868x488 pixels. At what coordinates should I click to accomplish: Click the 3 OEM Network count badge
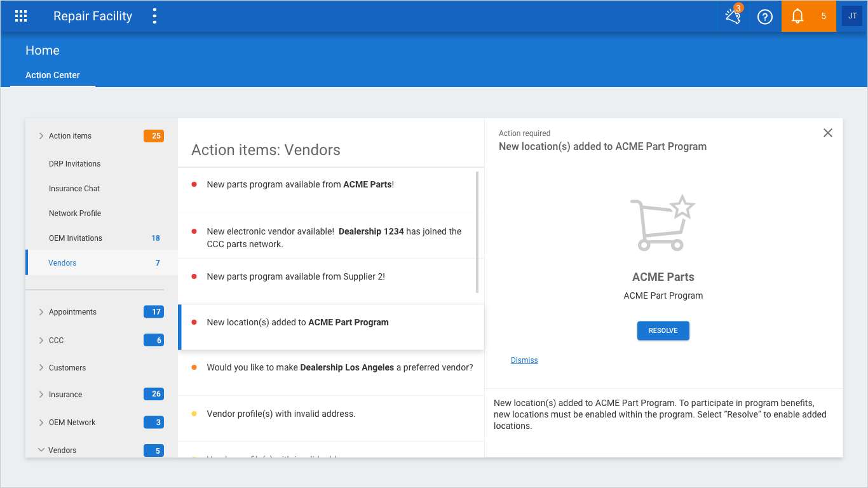tap(154, 422)
